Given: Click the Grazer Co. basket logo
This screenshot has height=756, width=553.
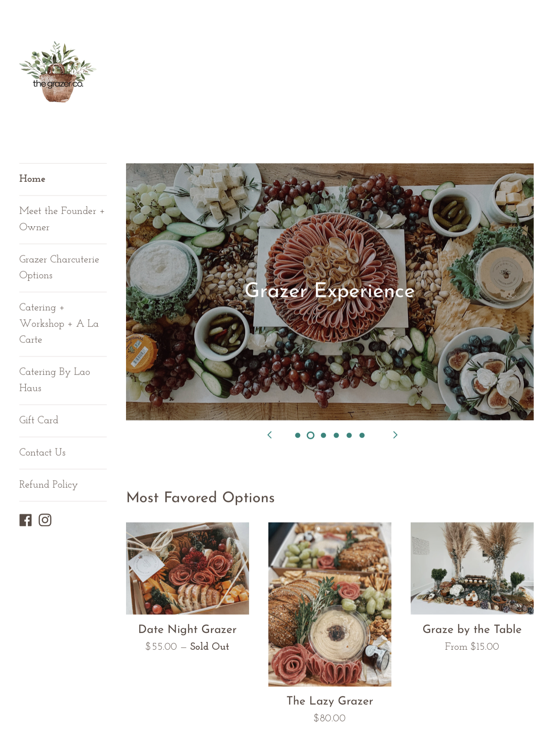Looking at the screenshot, I should pos(57,72).
